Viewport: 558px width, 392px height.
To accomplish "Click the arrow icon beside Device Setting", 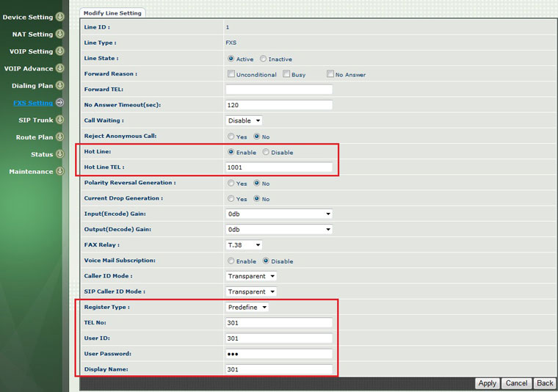I will tap(60, 17).
